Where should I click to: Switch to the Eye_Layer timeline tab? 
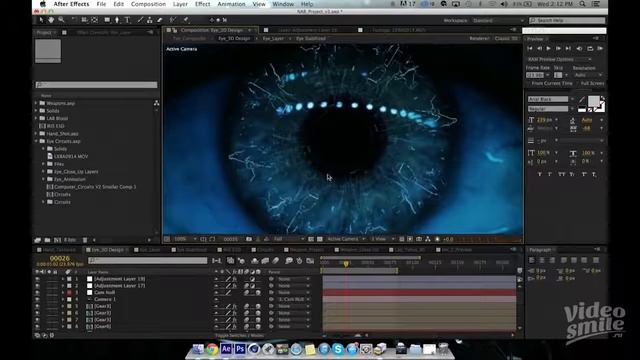click(149, 250)
